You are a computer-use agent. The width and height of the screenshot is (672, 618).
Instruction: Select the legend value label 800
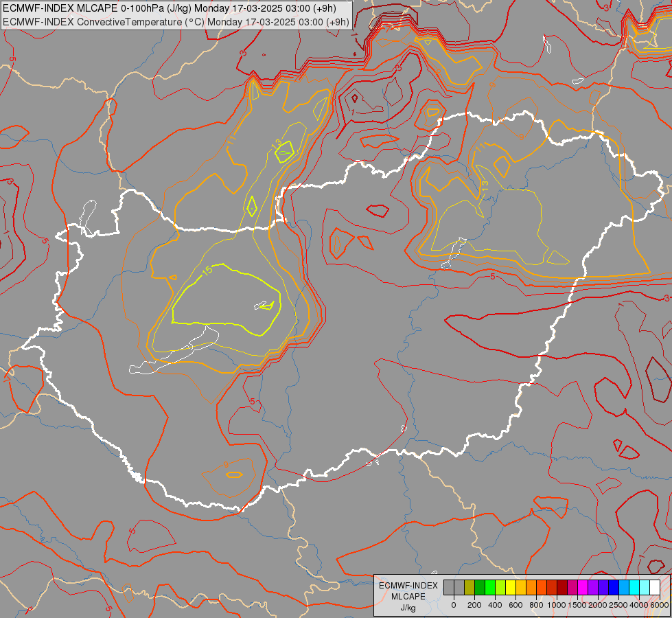[x=536, y=605]
